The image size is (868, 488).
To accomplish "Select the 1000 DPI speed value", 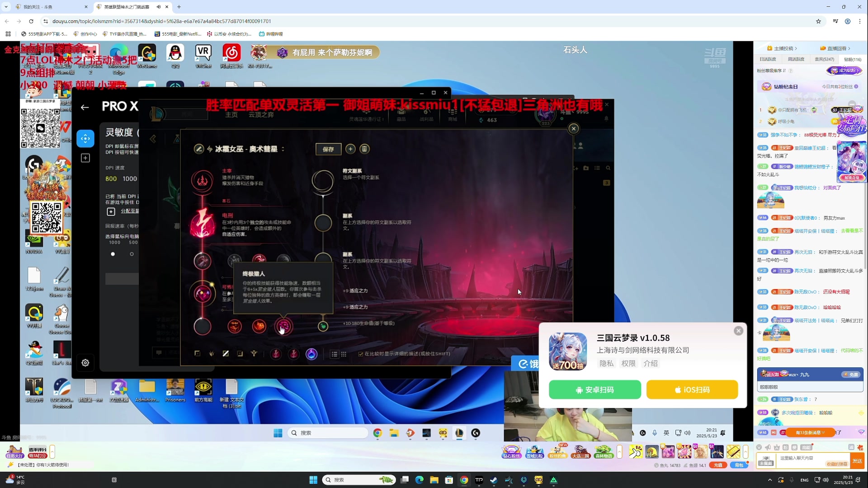I will click(x=130, y=179).
